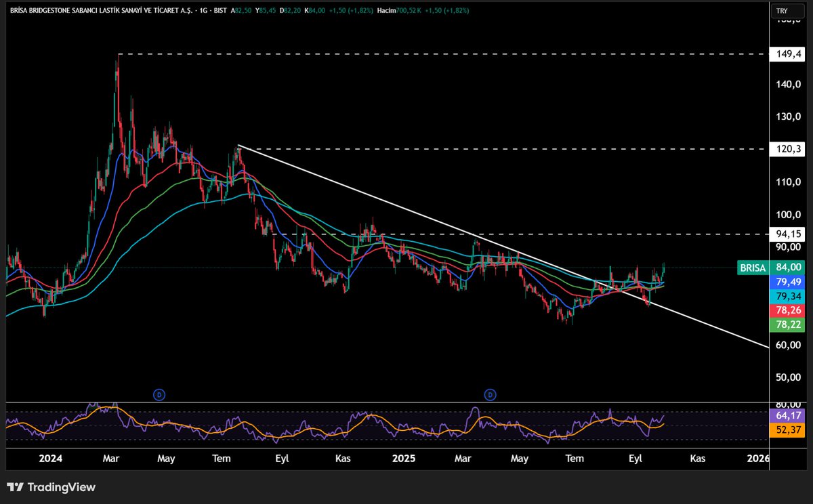The width and height of the screenshot is (813, 504).
Task: Click the 2026 label on the time axis
Action: pyautogui.click(x=758, y=459)
